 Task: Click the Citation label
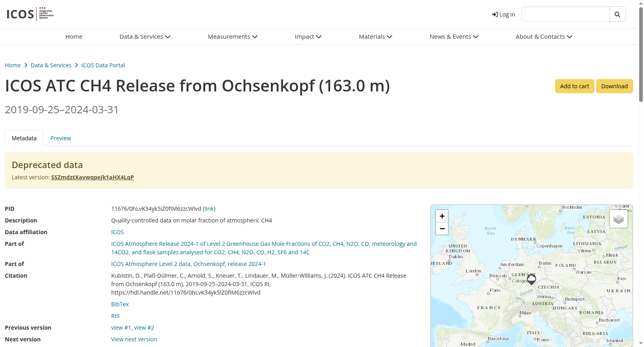tap(16, 276)
